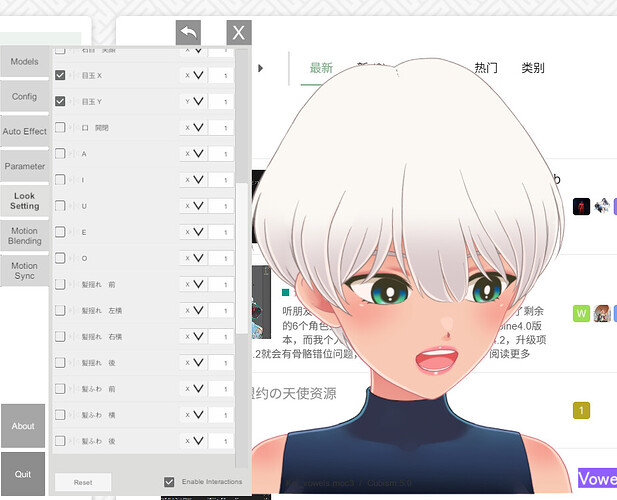Click the teal square category tag in the post
617x500 pixels.
pyautogui.click(x=286, y=292)
